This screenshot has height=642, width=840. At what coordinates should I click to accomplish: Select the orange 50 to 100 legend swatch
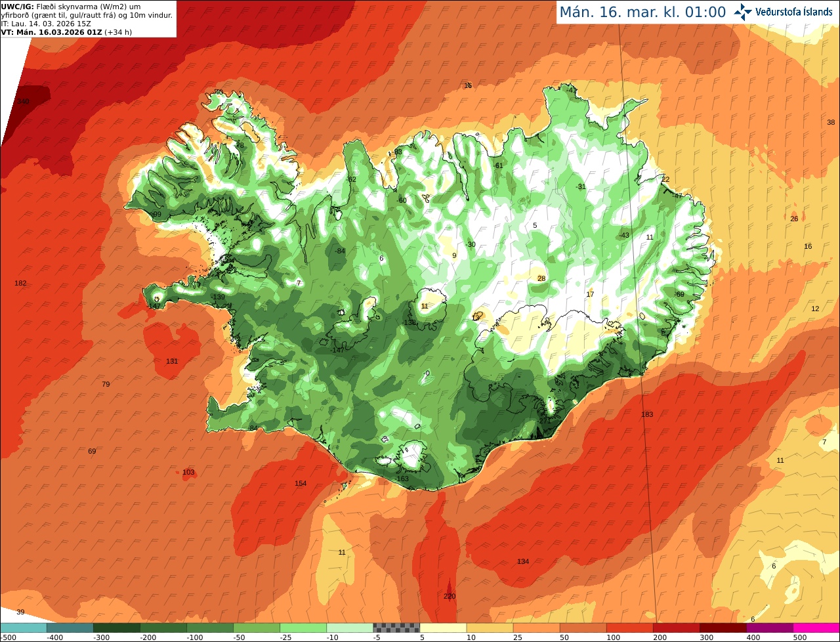pos(583,628)
